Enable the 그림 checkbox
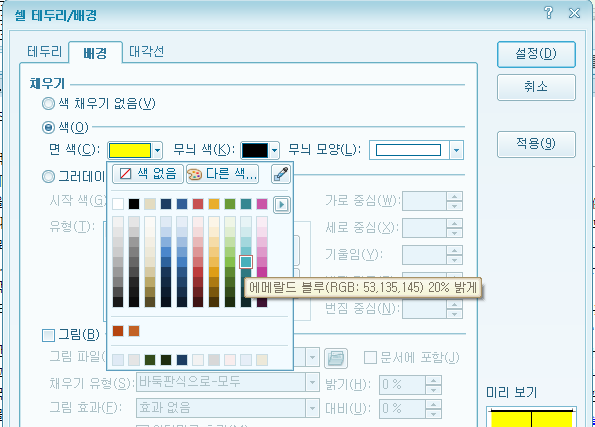Image resolution: width=595 pixels, height=427 pixels. tap(48, 336)
